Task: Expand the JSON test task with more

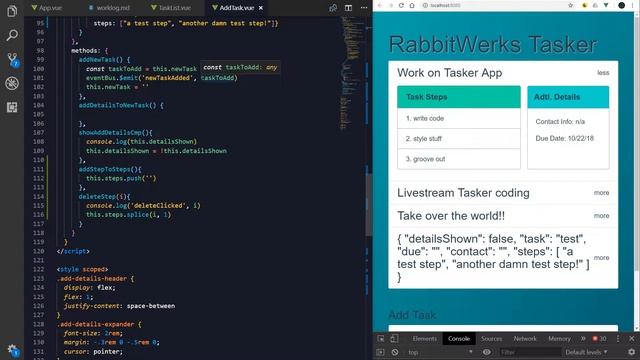Action: 601,258
